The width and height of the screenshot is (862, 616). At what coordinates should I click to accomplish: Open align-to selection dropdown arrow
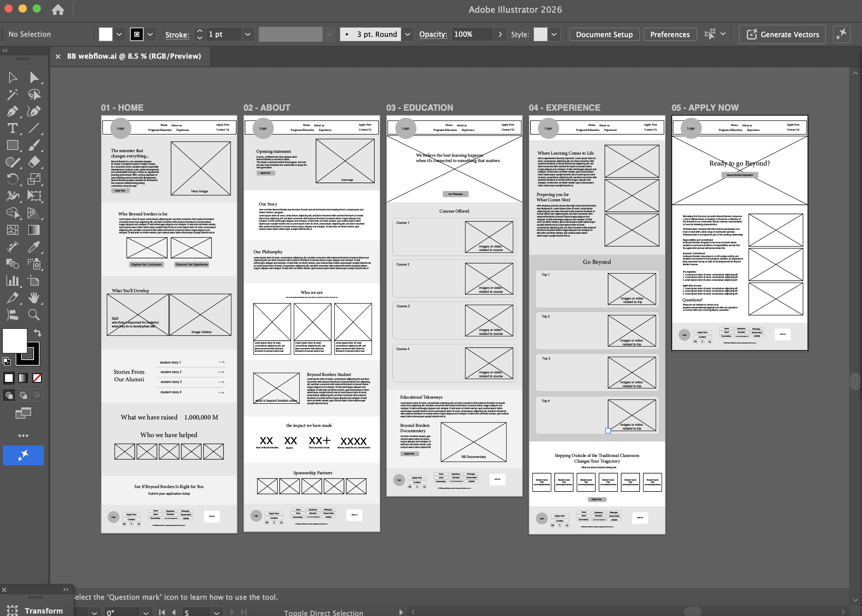click(x=723, y=34)
